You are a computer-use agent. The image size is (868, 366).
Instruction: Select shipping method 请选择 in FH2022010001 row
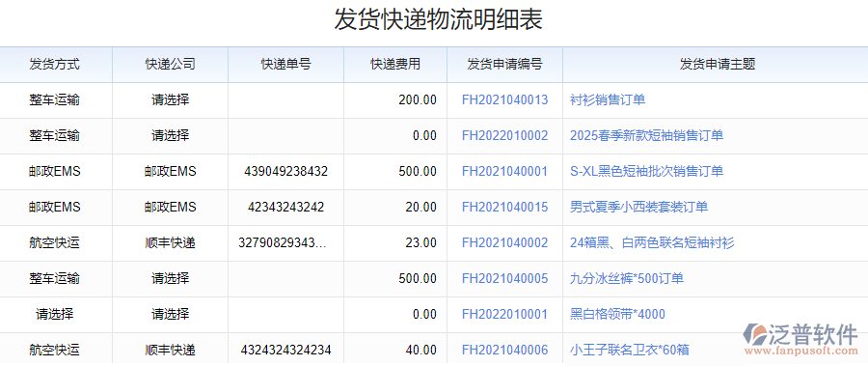54,315
